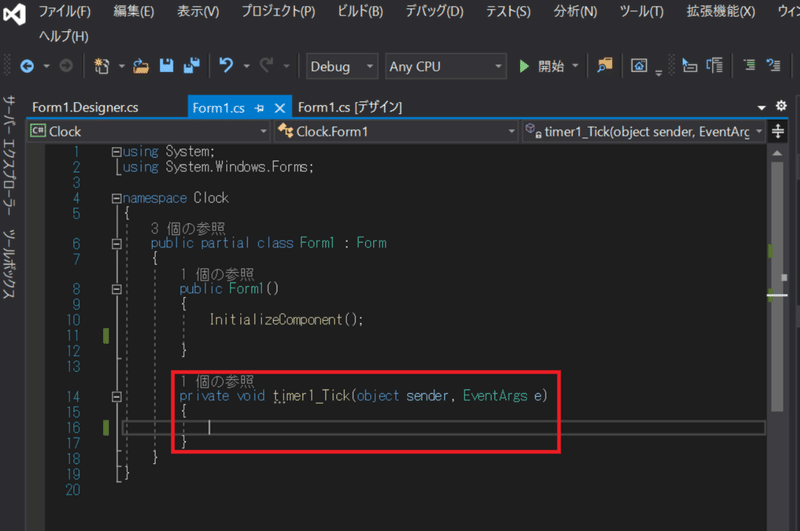Viewport: 800px width, 531px height.
Task: Switch to the Form1.cs [デザイン] tab
Action: click(x=350, y=108)
